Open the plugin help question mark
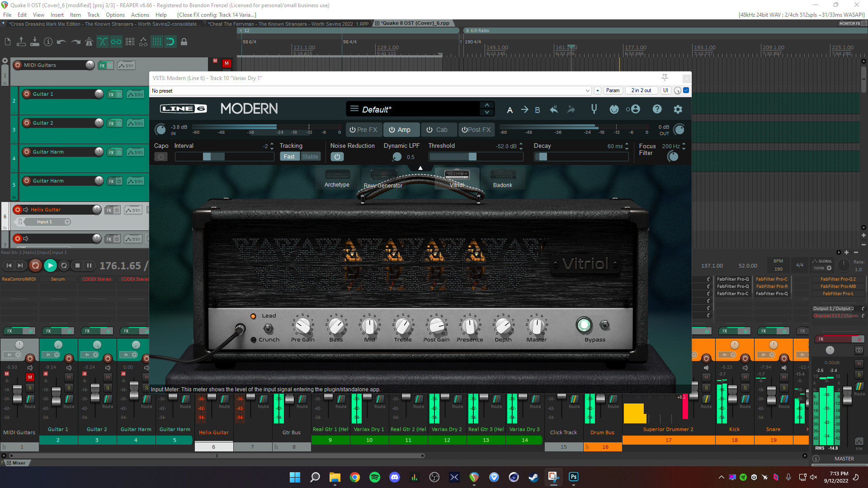Viewport: 868px width, 488px height. point(657,109)
